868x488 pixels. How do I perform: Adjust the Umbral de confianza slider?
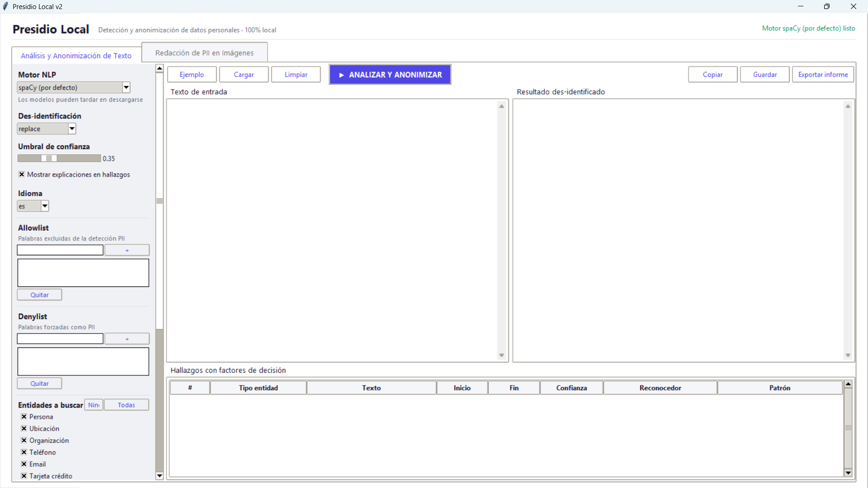(x=49, y=158)
